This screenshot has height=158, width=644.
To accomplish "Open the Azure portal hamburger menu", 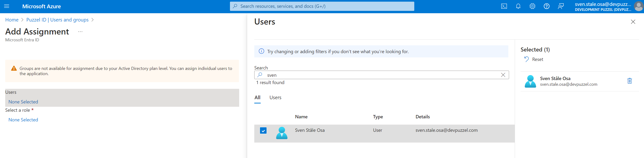I will 7,6.
